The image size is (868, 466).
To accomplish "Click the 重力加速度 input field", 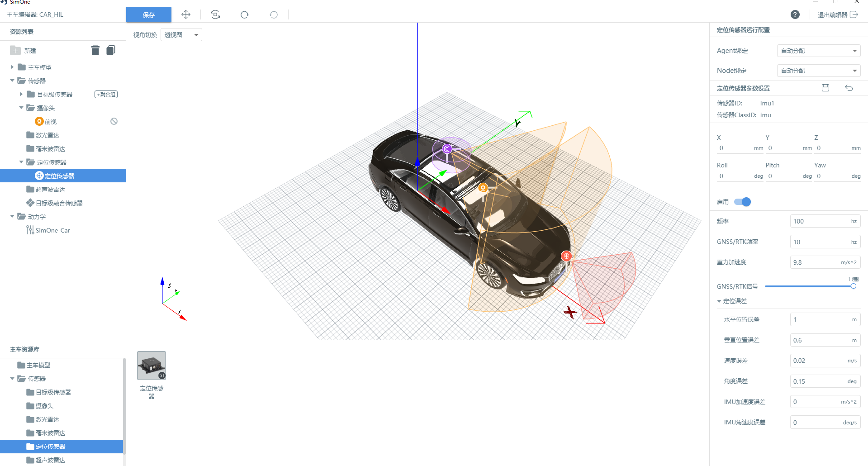I will (x=825, y=262).
